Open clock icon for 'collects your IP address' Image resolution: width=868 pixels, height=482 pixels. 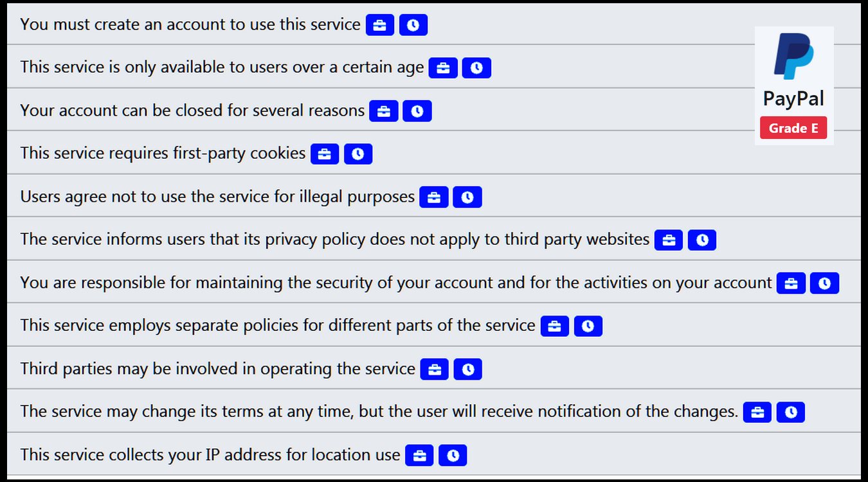tap(453, 455)
